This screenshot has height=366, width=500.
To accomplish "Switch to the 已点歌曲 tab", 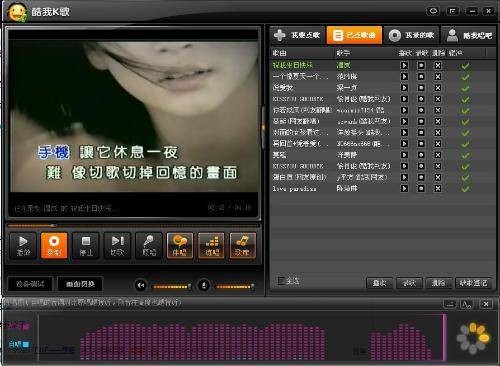I will pos(354,35).
